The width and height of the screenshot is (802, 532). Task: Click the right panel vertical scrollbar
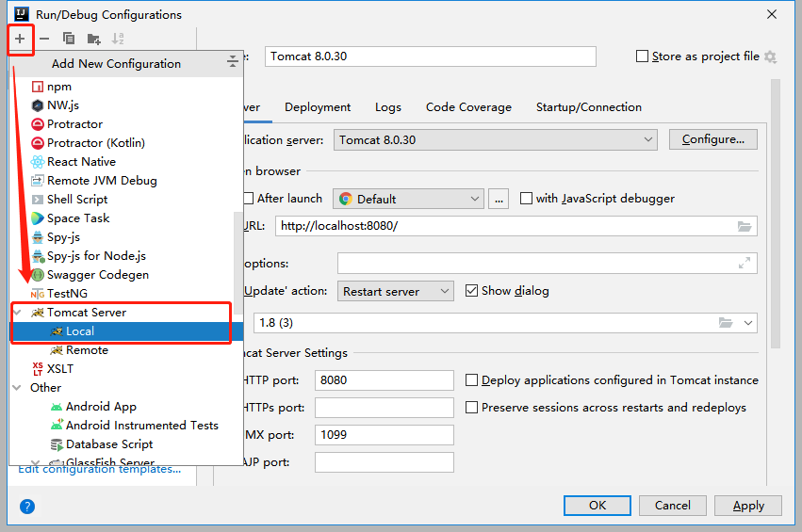point(776,213)
